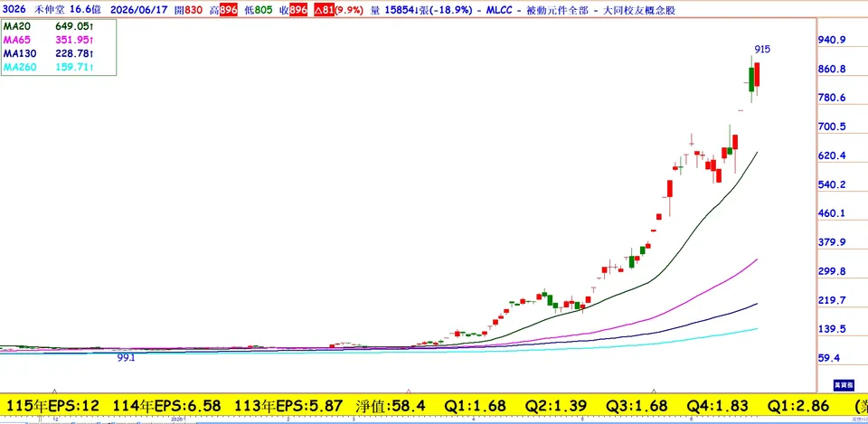Screen dimensions: 868x424
Task: Click the percent change (9.9%)
Action: tap(350, 10)
